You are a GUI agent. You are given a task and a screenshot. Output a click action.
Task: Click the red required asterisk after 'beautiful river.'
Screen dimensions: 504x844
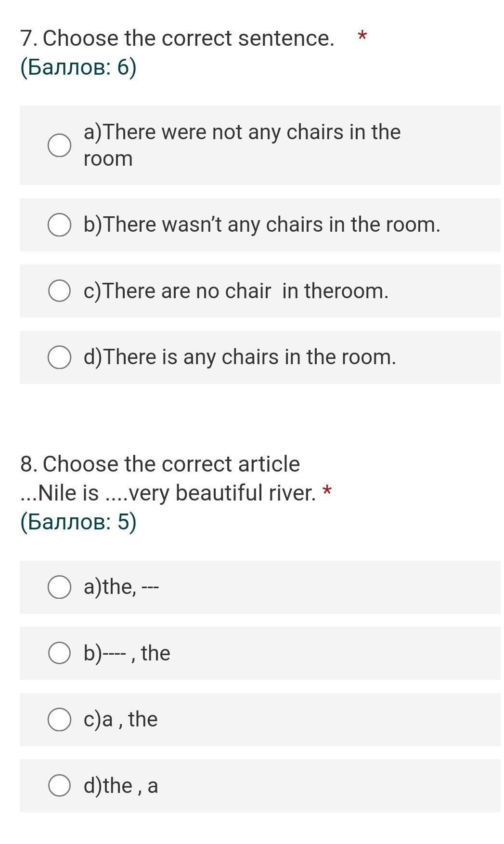[x=327, y=490]
